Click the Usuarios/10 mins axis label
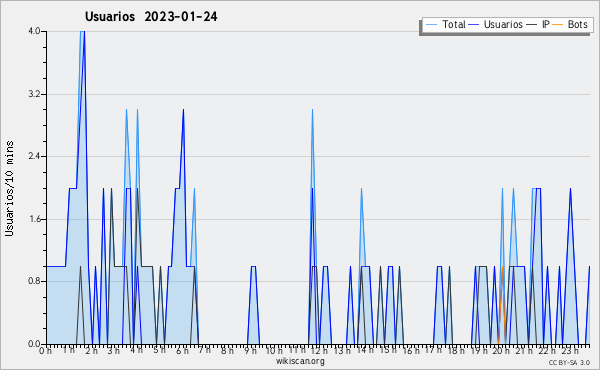The height and width of the screenshot is (370, 600). point(9,188)
